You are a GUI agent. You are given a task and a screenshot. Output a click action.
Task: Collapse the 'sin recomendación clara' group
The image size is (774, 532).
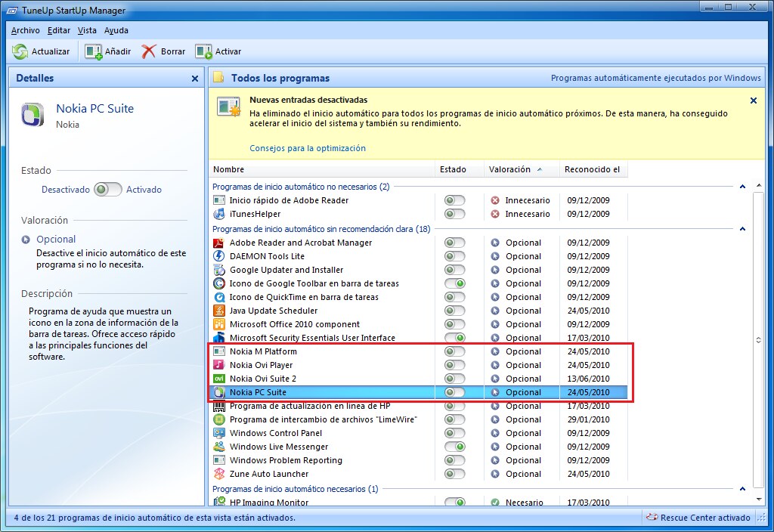[x=742, y=229]
